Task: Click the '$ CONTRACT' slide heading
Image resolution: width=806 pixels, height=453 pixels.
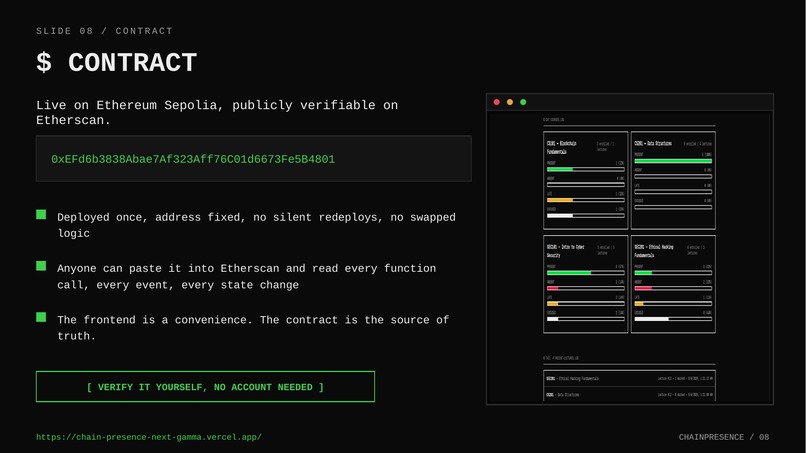Action: click(117, 63)
